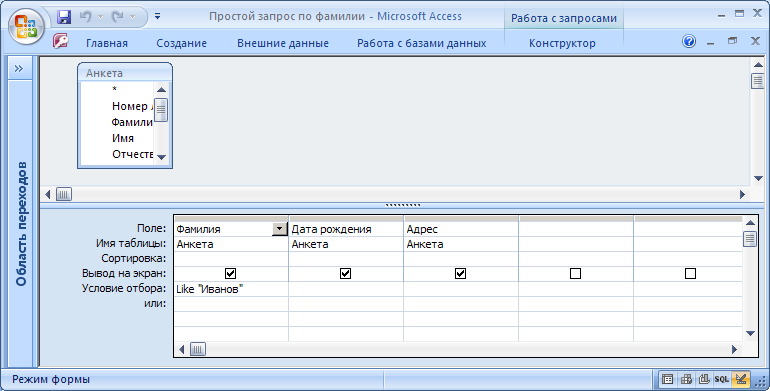Open the Office button menu
The image size is (770, 391).
pyautogui.click(x=27, y=26)
